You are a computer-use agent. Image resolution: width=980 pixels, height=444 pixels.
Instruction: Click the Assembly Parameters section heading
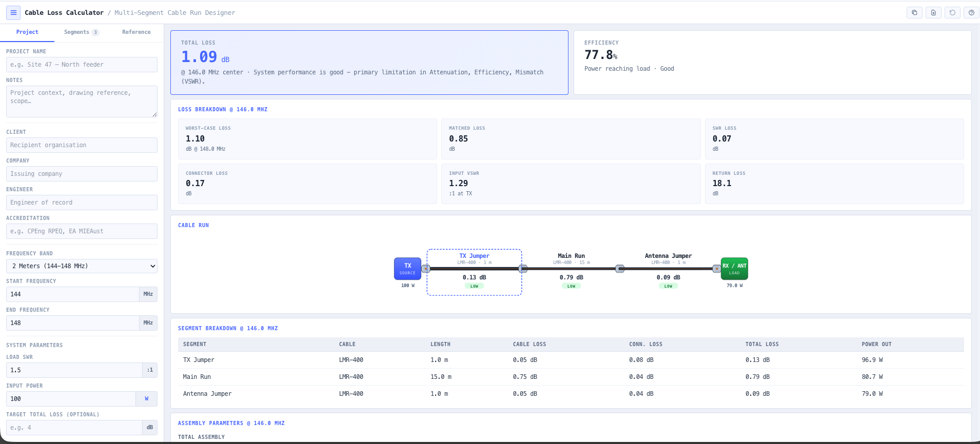[231, 423]
